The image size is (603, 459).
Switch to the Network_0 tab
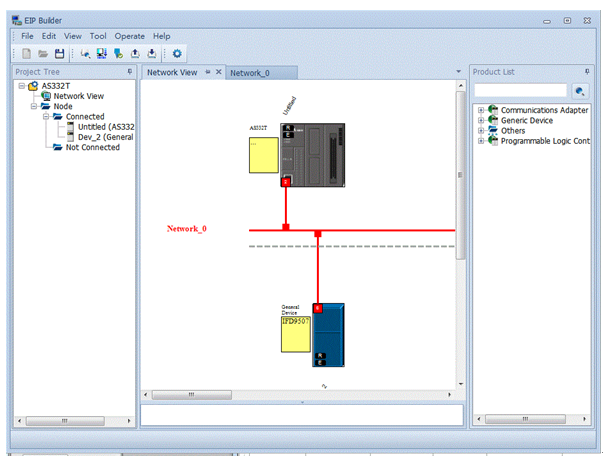tap(250, 73)
